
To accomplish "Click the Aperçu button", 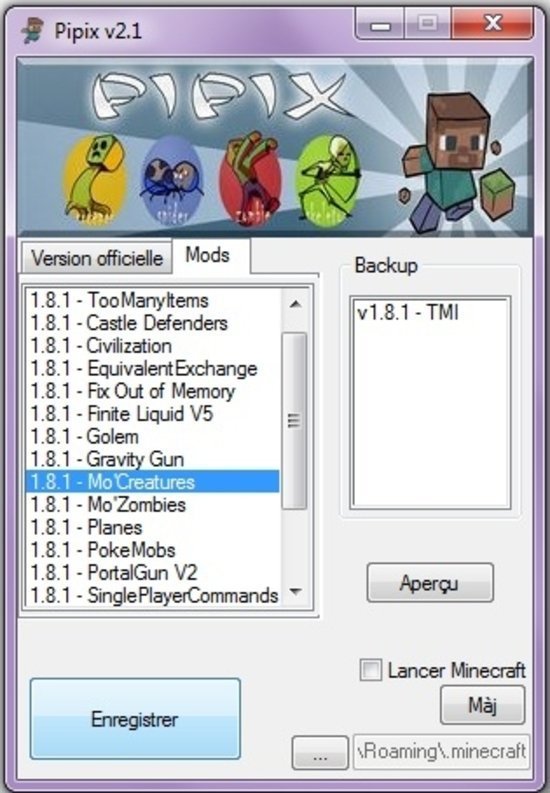I will click(430, 583).
